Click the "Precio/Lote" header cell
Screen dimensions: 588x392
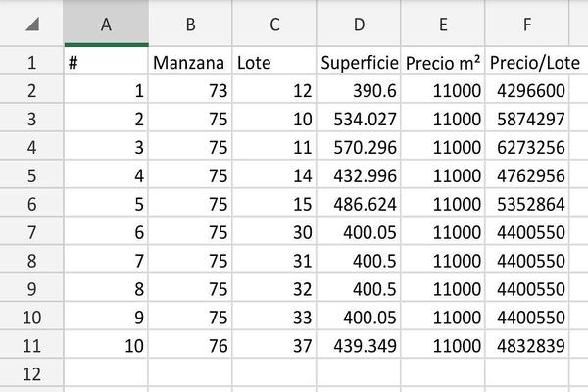(536, 63)
